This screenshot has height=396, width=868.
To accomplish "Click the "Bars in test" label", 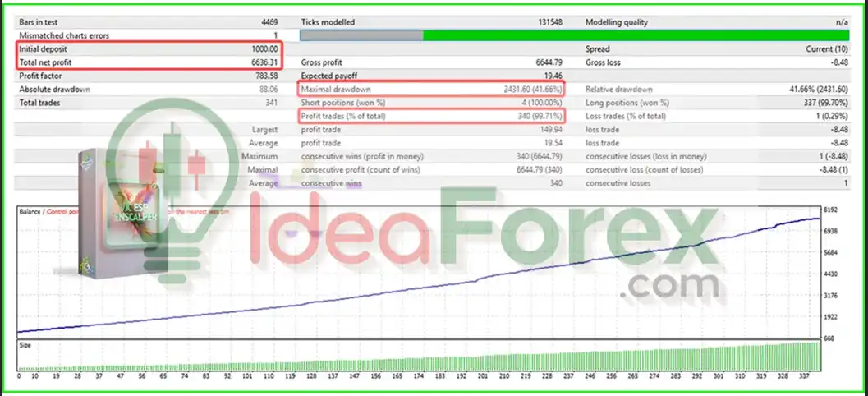I will [39, 22].
